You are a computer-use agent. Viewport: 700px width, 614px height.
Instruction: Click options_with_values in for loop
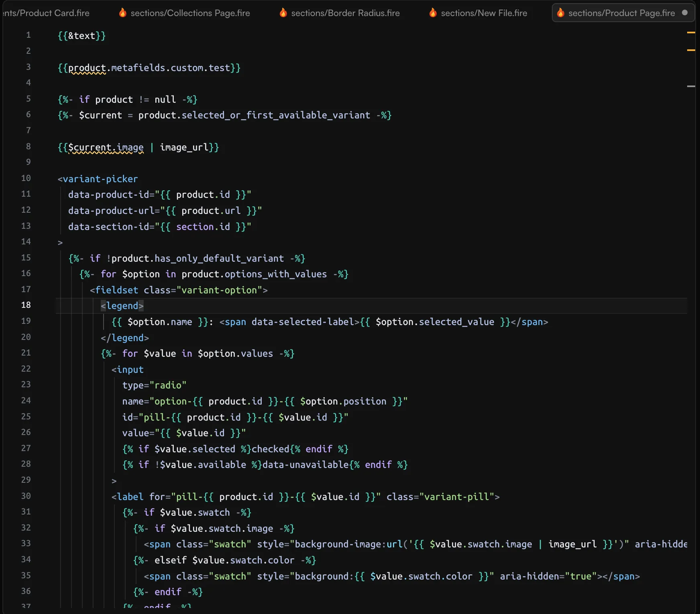pos(276,274)
